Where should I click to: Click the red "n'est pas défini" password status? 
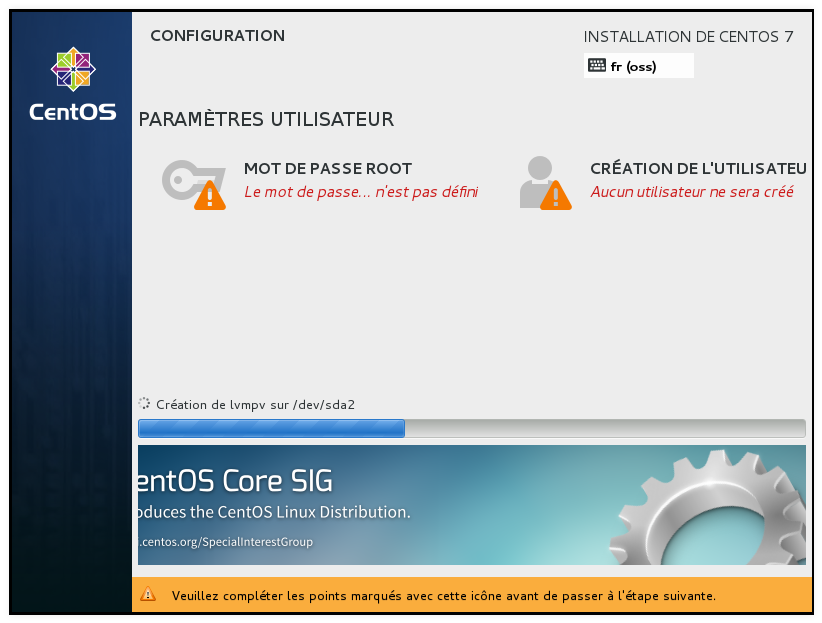427,192
